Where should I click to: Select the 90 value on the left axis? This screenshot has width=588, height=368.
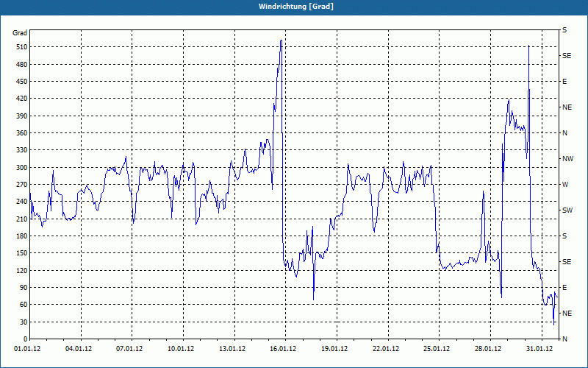(x=24, y=288)
